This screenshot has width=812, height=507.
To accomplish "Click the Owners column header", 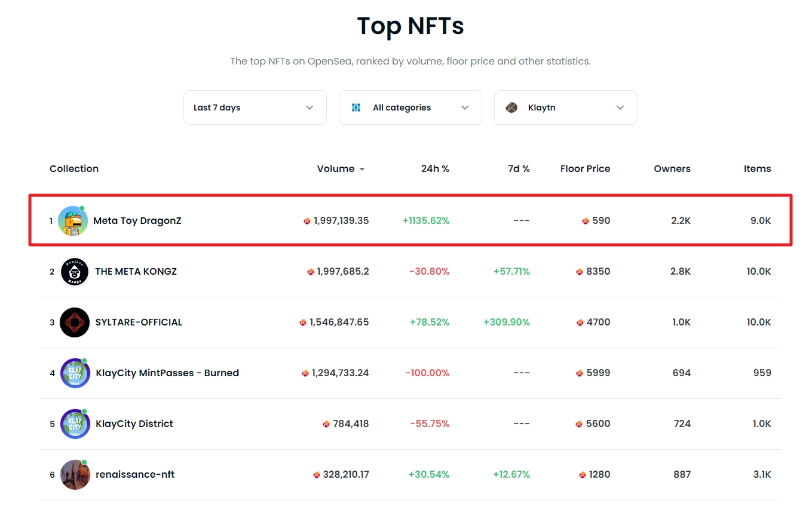I will coord(672,168).
